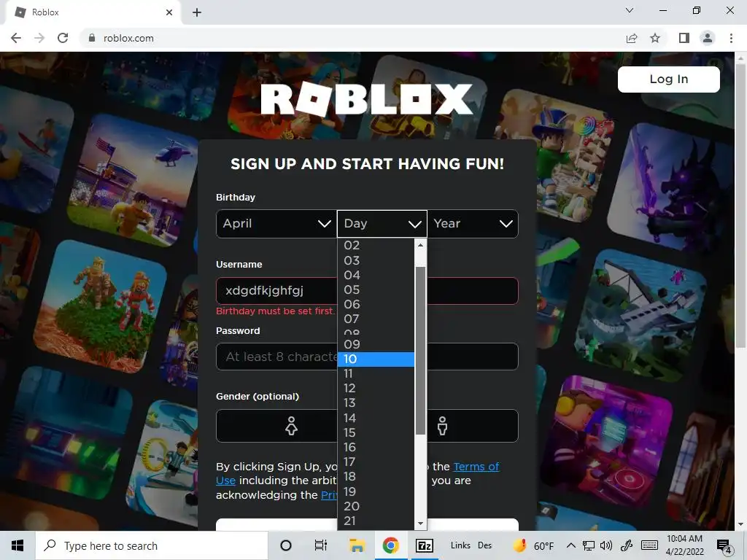The height and width of the screenshot is (560, 747).
Task: Select 14 in the day list
Action: [376, 418]
